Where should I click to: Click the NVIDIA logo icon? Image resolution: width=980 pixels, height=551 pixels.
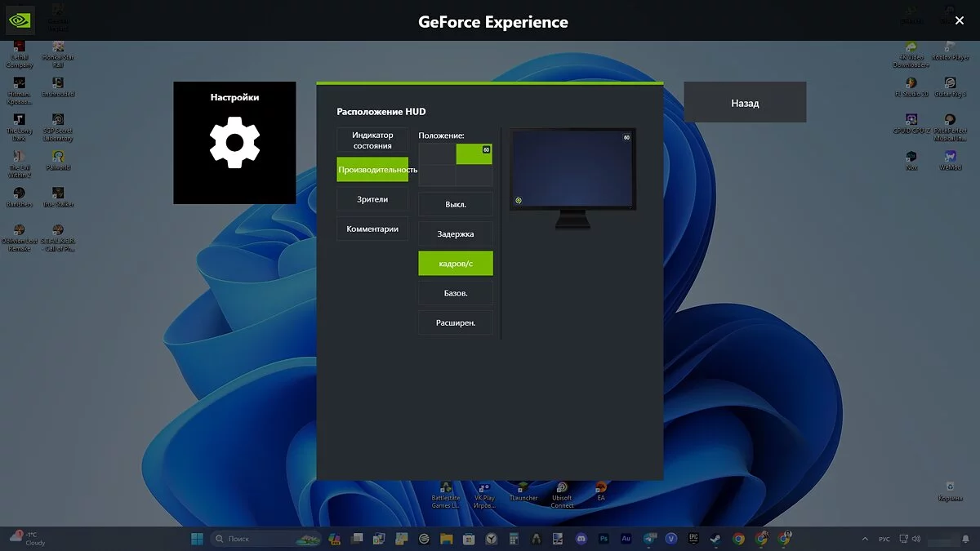[x=20, y=20]
